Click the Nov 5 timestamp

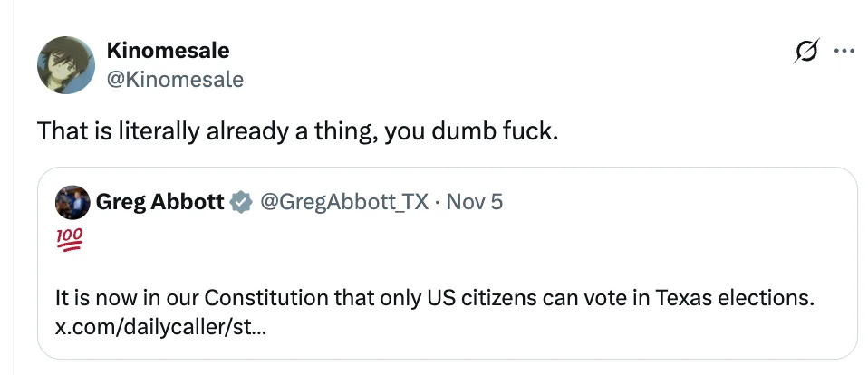[473, 202]
